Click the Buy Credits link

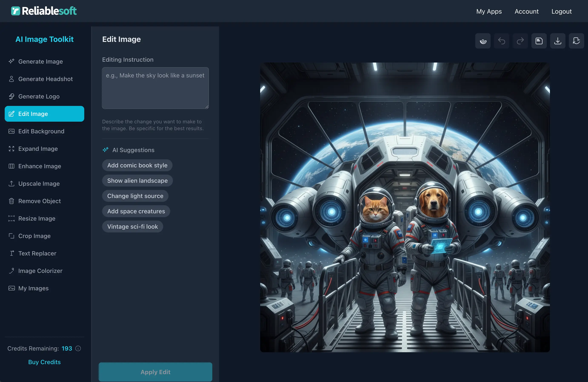(44, 362)
